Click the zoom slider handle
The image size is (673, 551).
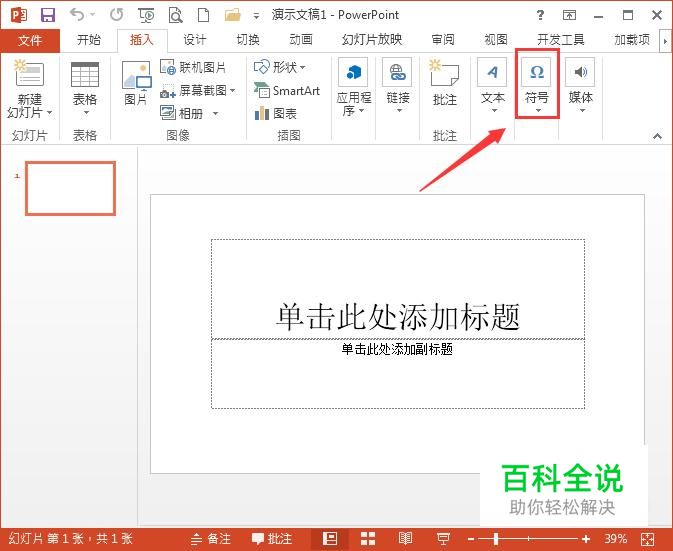point(496,539)
